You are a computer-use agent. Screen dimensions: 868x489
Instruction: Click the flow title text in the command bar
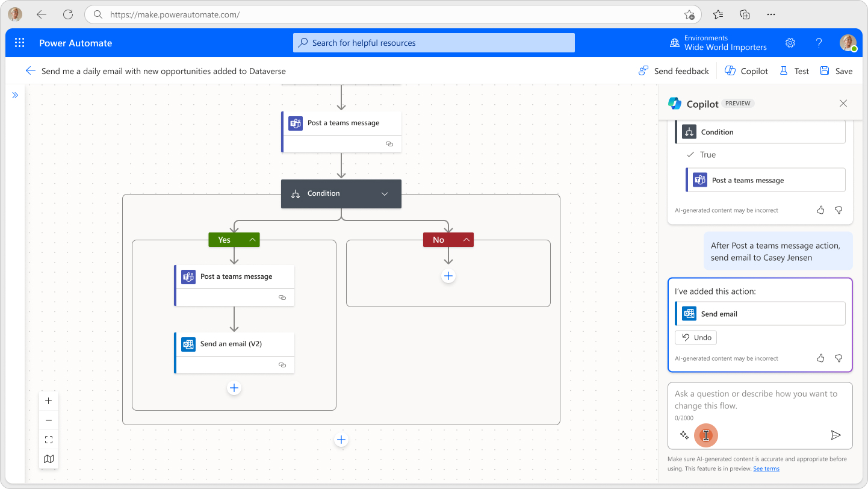click(164, 71)
